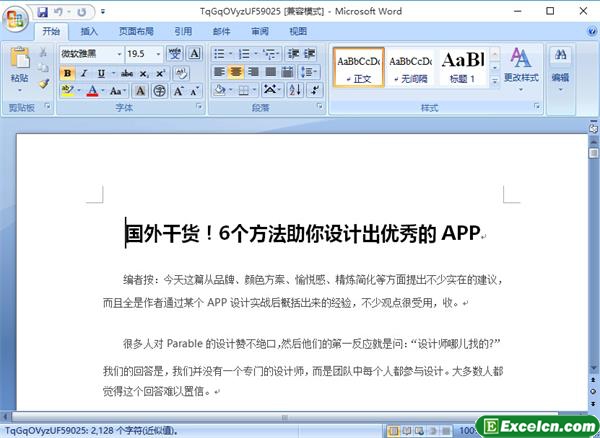Toggle center alignment
Screen dimensions: 600x438
(x=235, y=72)
